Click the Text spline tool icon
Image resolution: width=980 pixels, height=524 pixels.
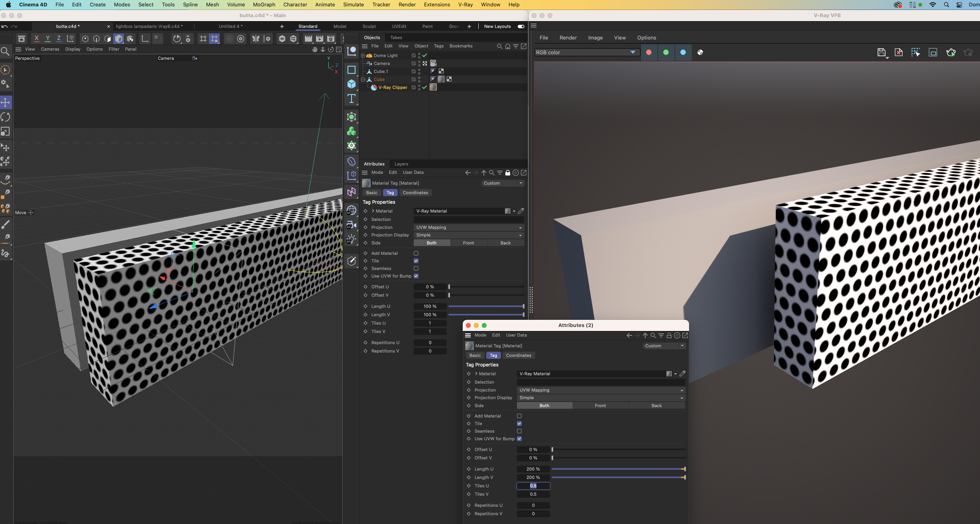point(352,99)
